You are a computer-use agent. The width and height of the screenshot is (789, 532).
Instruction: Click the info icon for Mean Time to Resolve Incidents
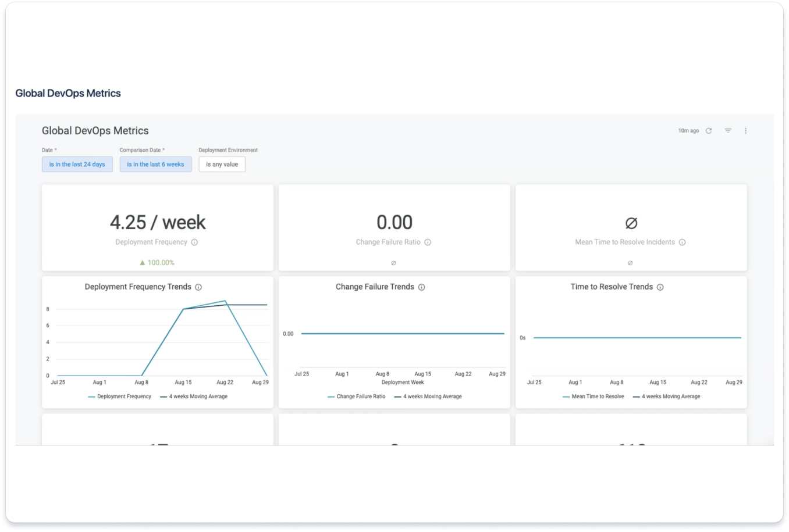click(x=682, y=242)
